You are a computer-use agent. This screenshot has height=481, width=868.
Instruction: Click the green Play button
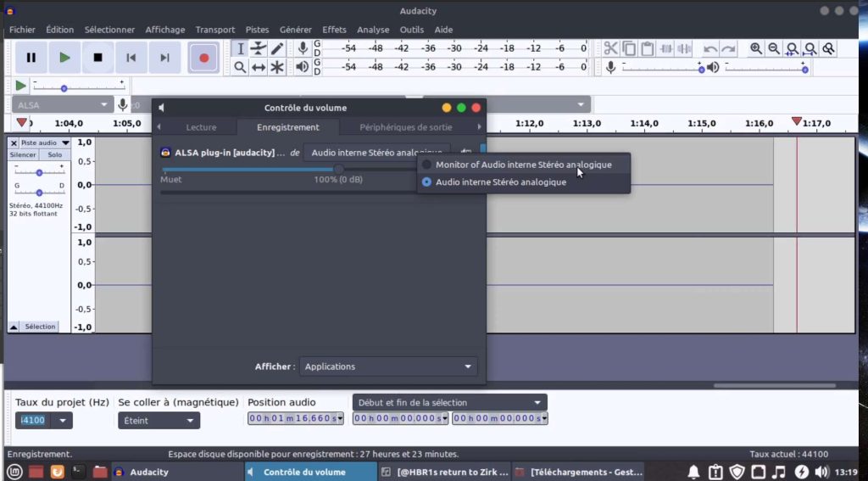(x=64, y=58)
